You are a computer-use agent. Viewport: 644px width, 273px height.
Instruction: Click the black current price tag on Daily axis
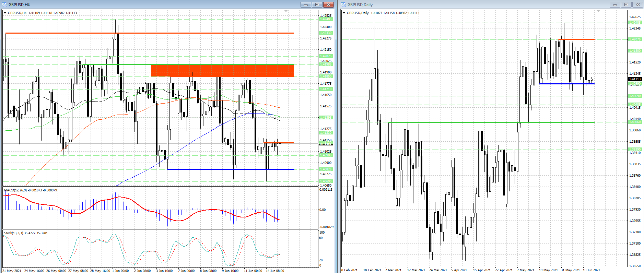[635, 79]
